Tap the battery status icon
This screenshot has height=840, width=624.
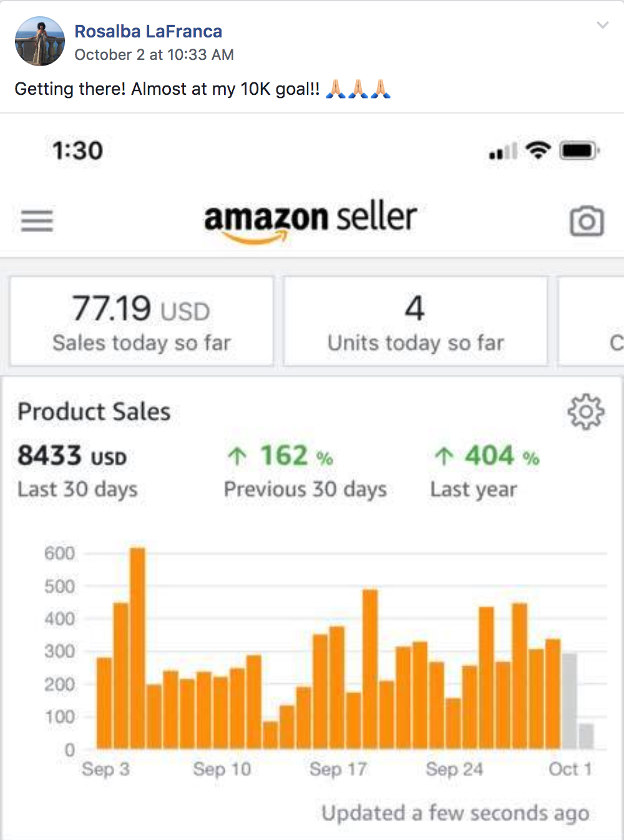[580, 150]
